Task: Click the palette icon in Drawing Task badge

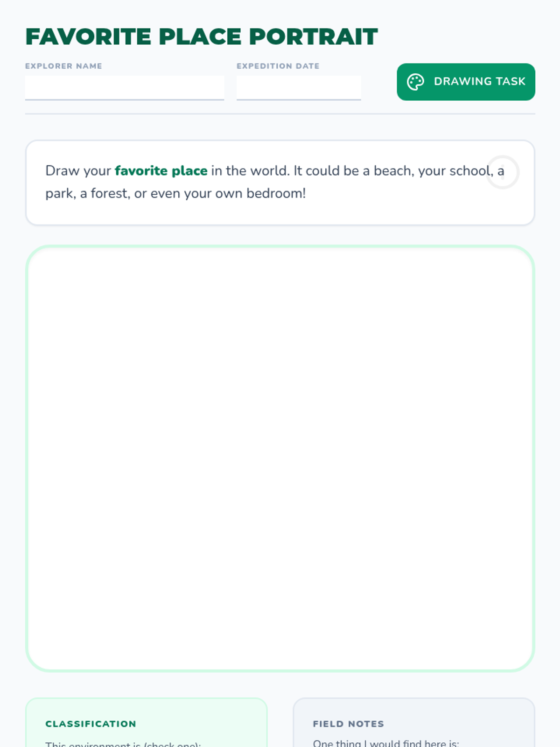Action: tap(415, 82)
